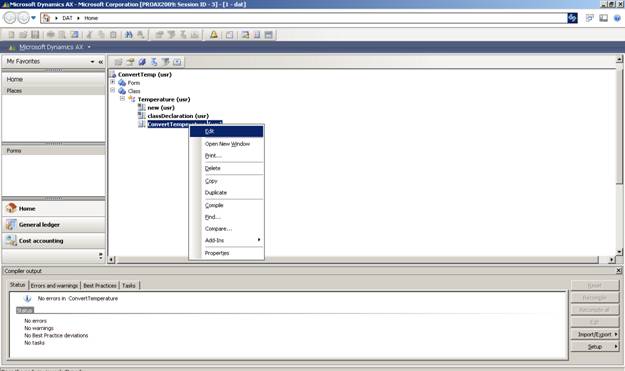The image size is (625, 371).
Task: Choose Open New Window from context menu
Action: [x=227, y=144]
